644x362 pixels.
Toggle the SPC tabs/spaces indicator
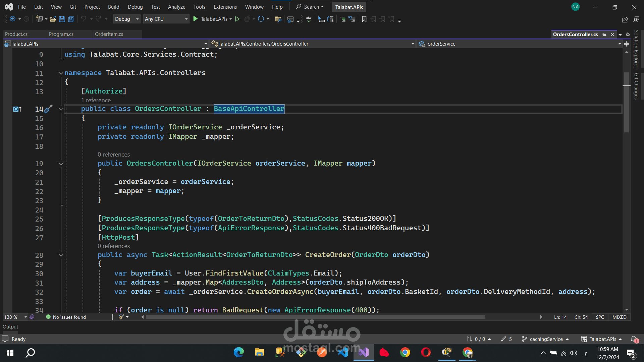(600, 317)
